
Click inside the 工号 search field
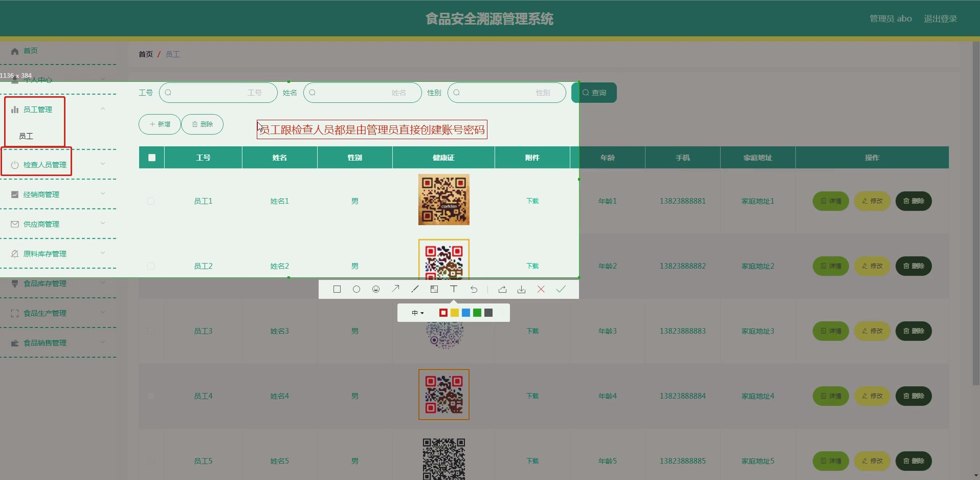point(218,93)
